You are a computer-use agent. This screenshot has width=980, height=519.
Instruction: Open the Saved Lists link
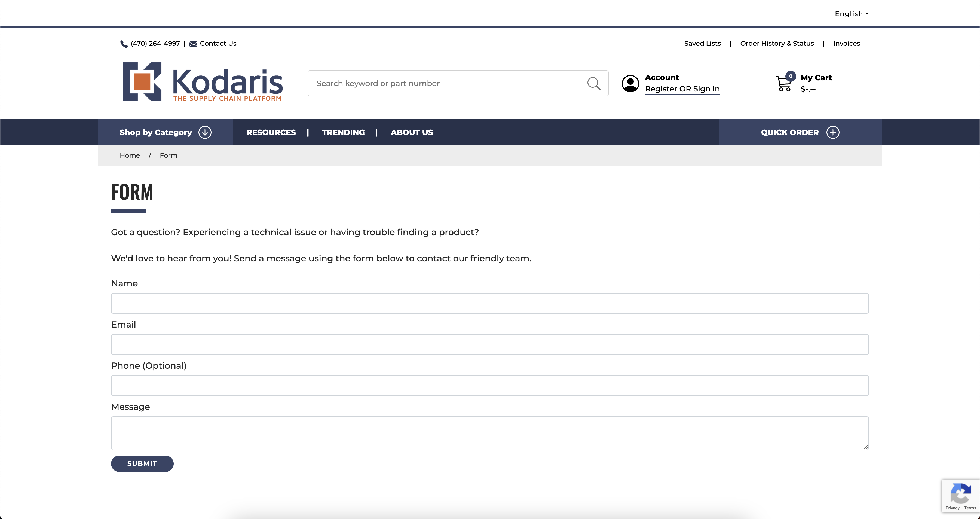[702, 43]
